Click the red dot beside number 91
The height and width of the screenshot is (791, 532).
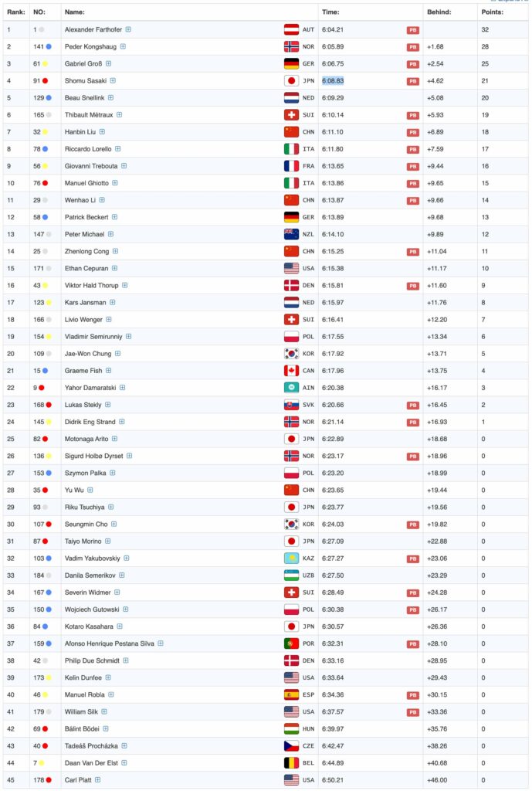[x=46, y=80]
